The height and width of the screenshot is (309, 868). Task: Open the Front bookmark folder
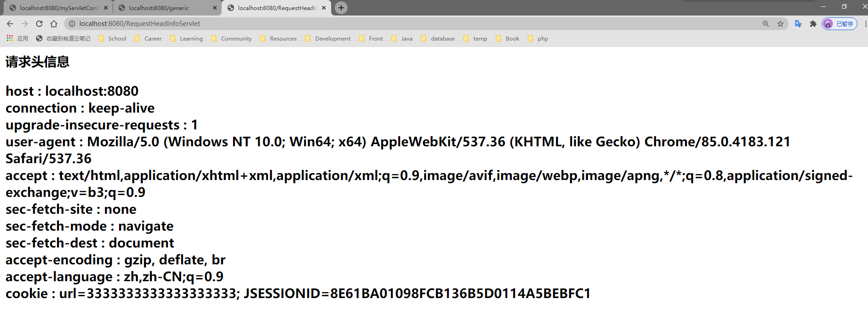[371, 39]
